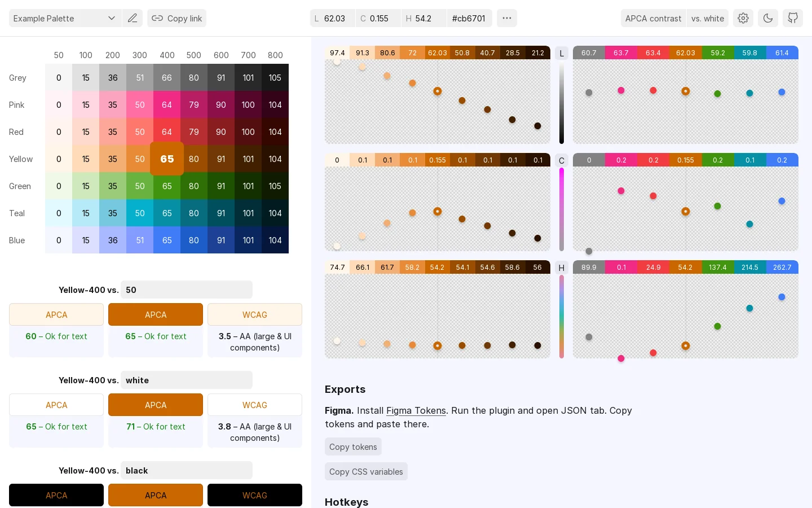The width and height of the screenshot is (812, 508).
Task: Click the comparison field containing 50
Action: click(187, 290)
